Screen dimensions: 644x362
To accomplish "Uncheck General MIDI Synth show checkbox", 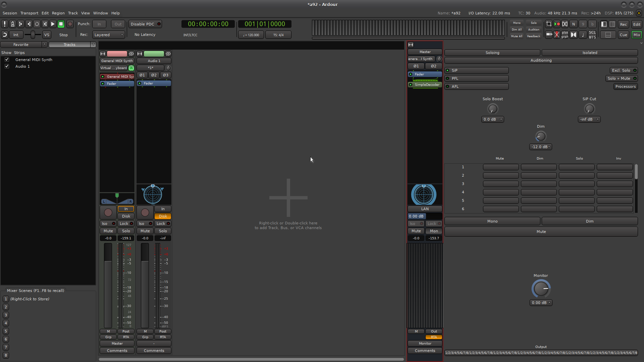I will [7, 60].
